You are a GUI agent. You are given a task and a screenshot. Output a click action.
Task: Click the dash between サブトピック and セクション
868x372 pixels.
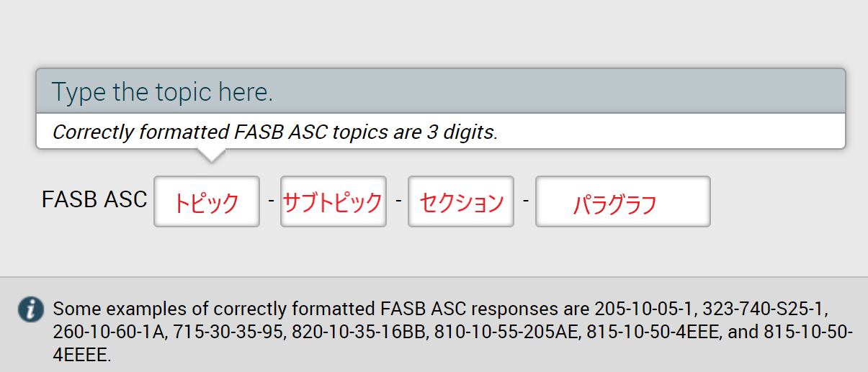click(x=398, y=201)
